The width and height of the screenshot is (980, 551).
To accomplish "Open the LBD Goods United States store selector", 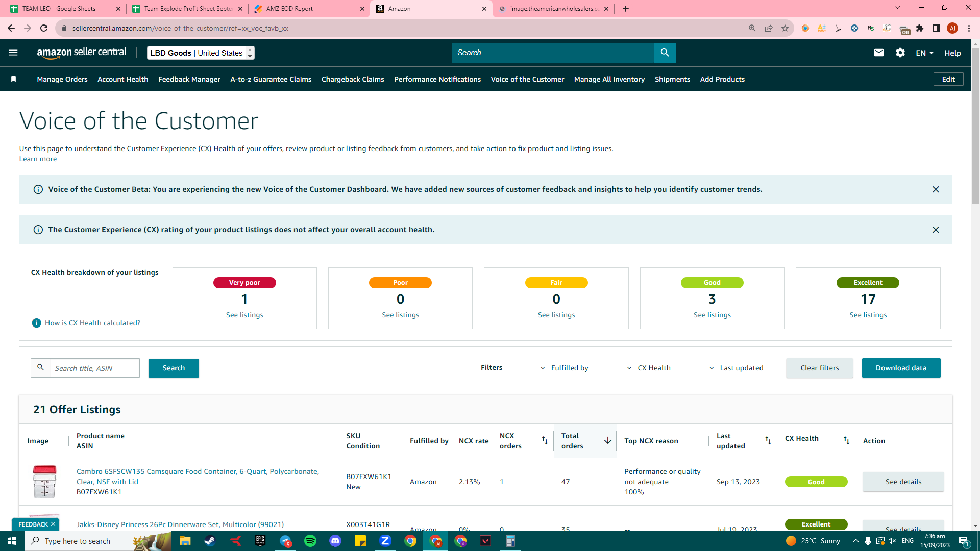I will coord(201,53).
